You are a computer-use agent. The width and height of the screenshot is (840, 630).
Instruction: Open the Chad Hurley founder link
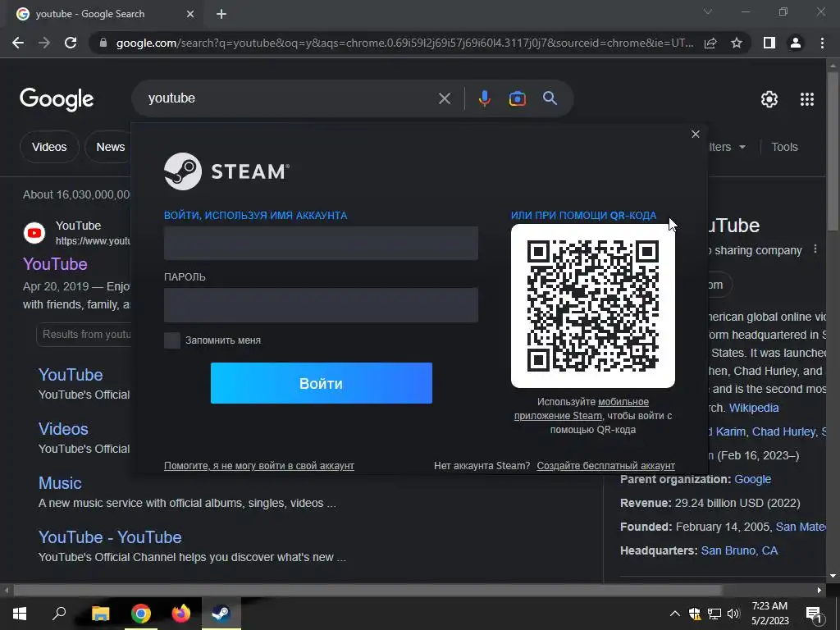coord(783,431)
